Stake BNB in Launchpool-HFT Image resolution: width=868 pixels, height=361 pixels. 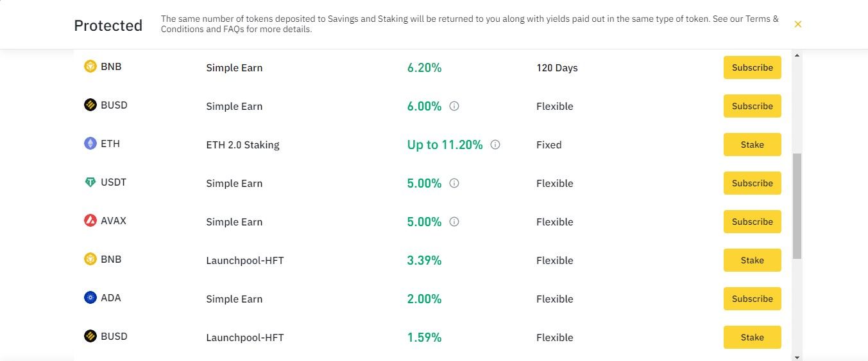point(752,260)
